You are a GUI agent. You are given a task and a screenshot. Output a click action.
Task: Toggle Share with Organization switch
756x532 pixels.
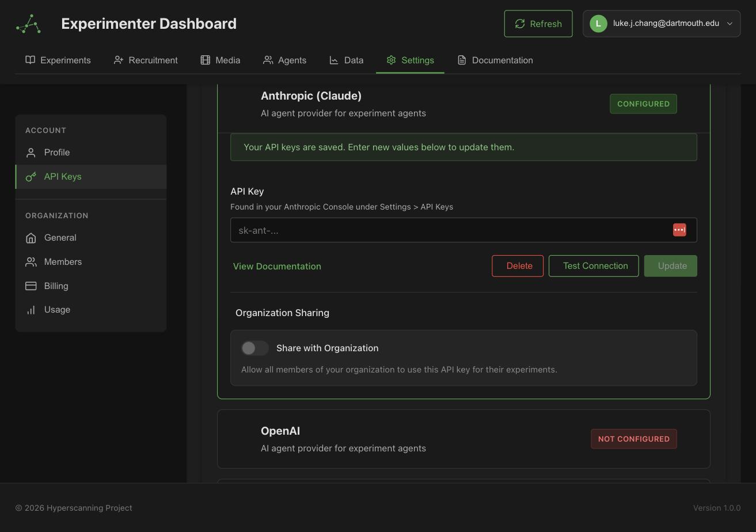point(255,348)
